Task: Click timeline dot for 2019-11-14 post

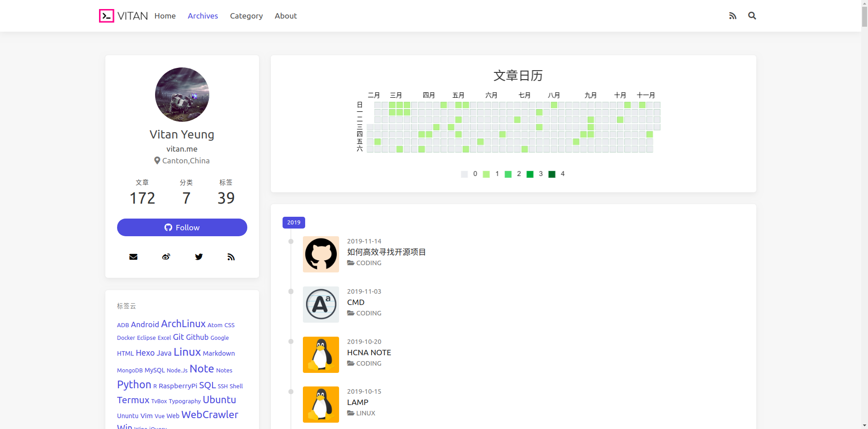Action: tap(291, 241)
